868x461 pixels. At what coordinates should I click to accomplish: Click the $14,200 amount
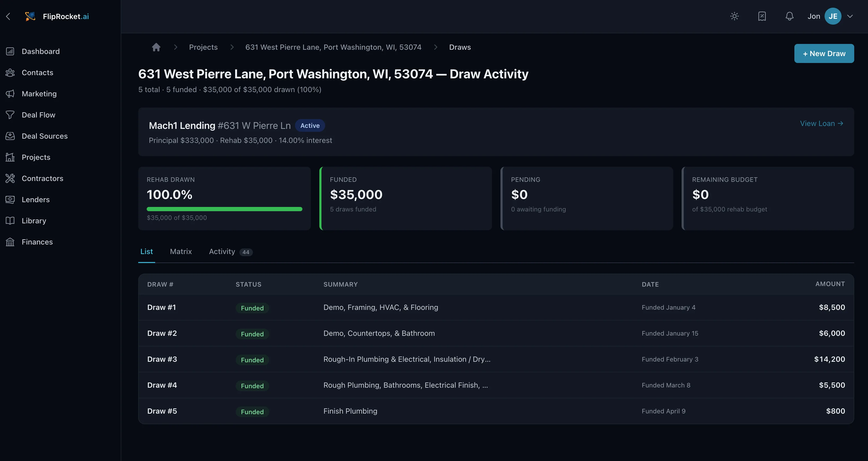(830, 359)
